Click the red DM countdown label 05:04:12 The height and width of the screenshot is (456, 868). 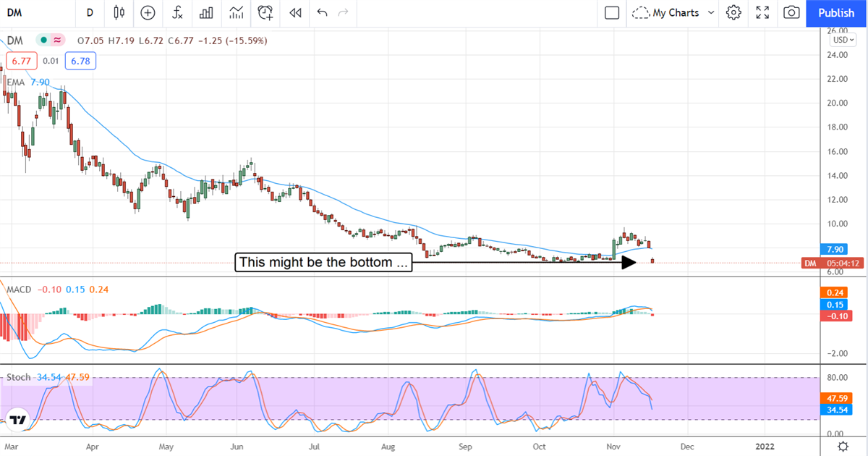[x=831, y=263]
